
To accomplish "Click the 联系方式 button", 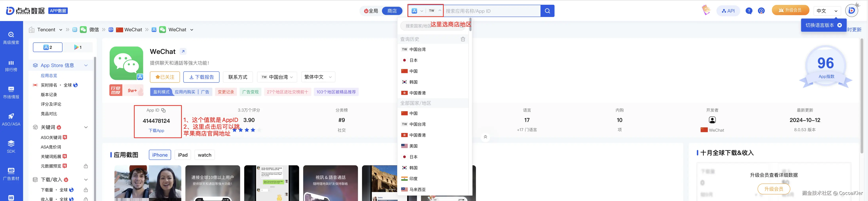I will [238, 77].
